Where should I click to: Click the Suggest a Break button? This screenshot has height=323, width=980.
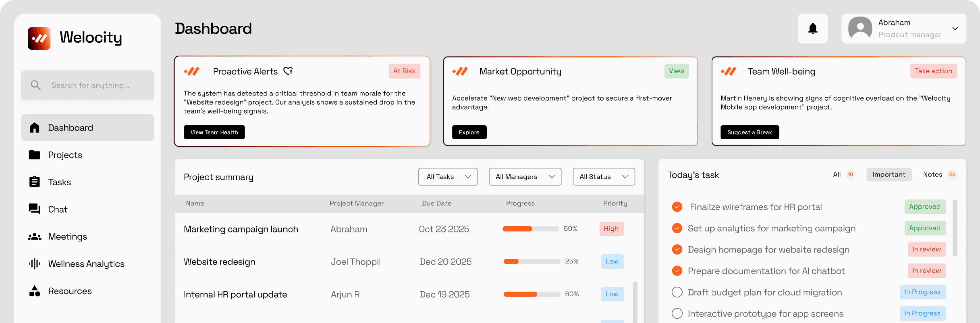tap(749, 132)
